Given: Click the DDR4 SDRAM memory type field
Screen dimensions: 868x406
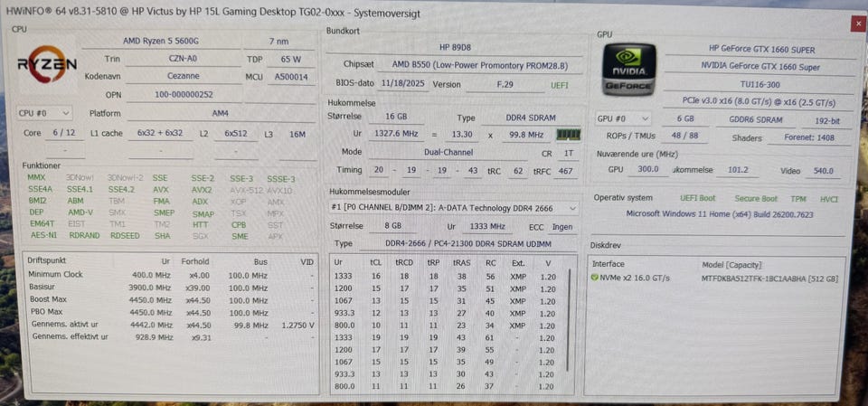Looking at the screenshot, I should pyautogui.click(x=531, y=118).
